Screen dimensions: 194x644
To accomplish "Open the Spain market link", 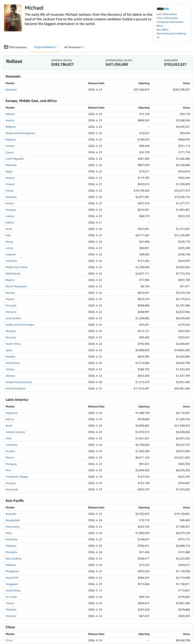I will pos(9,350).
